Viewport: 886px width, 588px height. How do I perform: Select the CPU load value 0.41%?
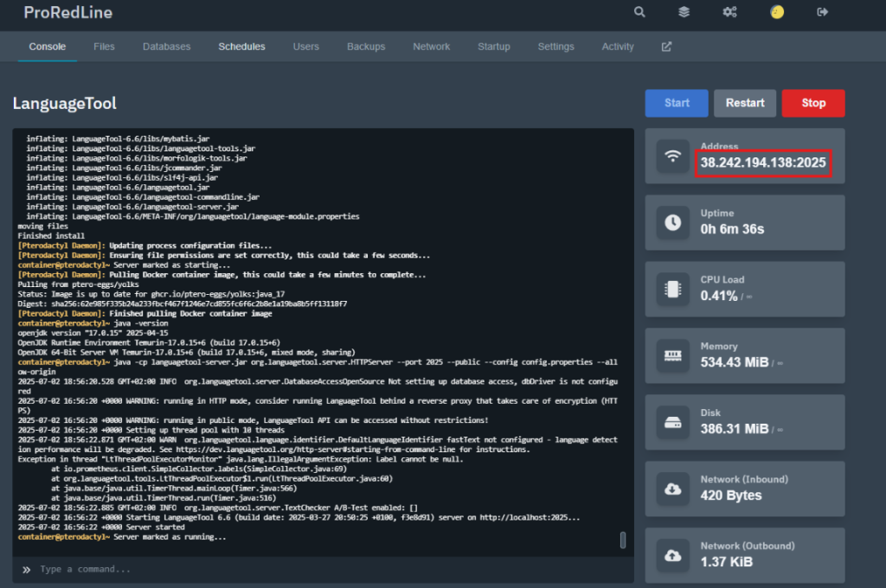tap(719, 296)
